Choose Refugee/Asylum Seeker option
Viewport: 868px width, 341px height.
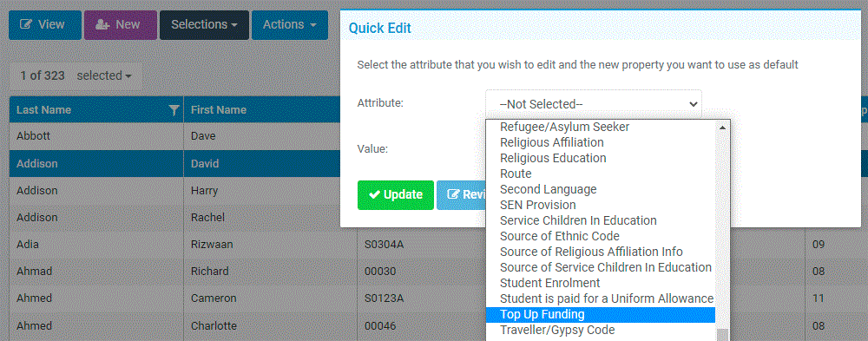point(600,128)
